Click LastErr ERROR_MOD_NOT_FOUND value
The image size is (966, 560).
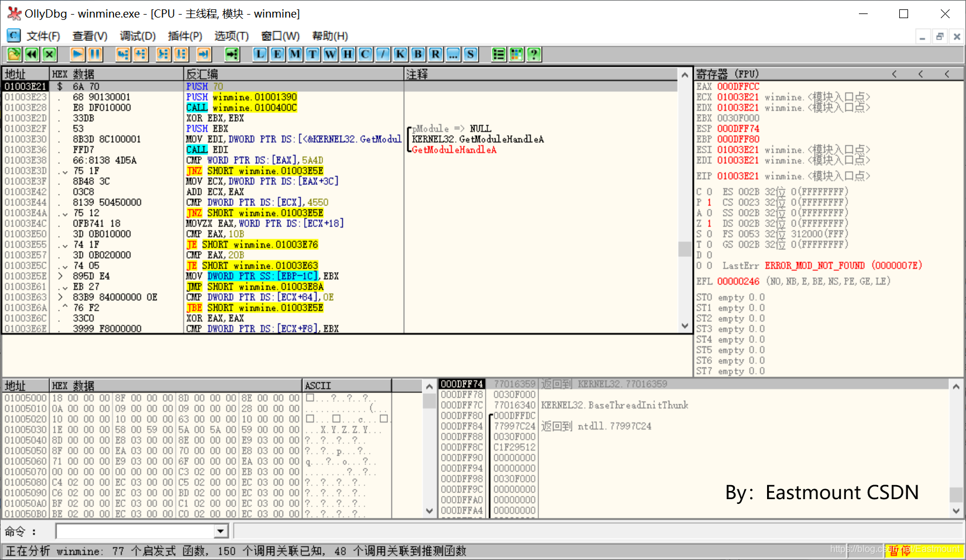[x=843, y=266]
